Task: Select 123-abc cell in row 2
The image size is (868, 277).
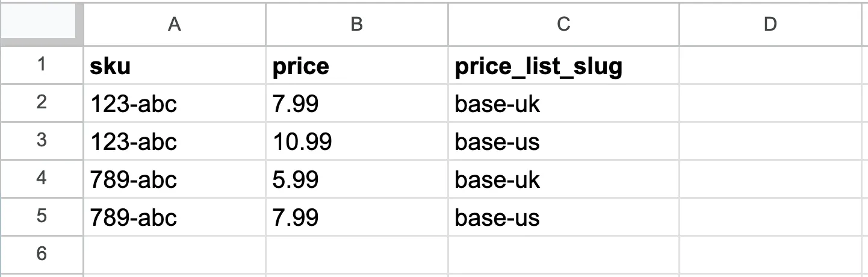Action: [x=175, y=103]
